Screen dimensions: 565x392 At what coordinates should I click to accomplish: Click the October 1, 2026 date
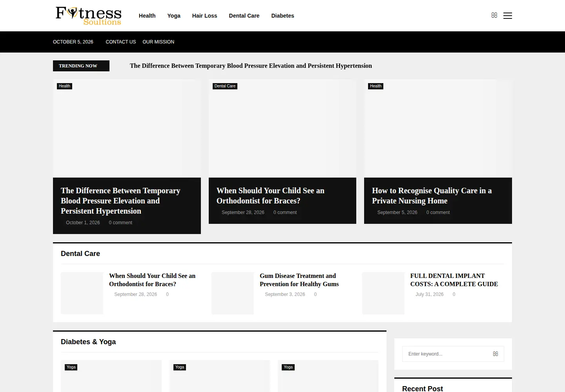[83, 223]
